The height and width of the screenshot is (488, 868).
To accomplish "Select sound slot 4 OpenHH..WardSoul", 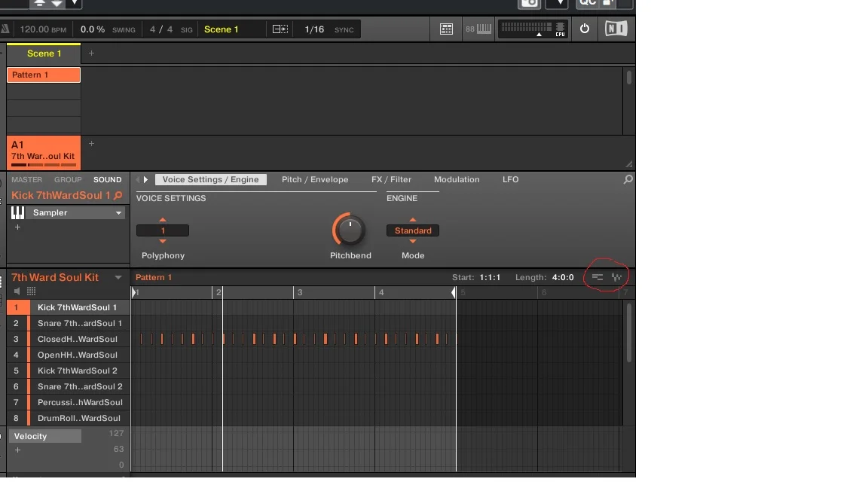I will pyautogui.click(x=68, y=355).
